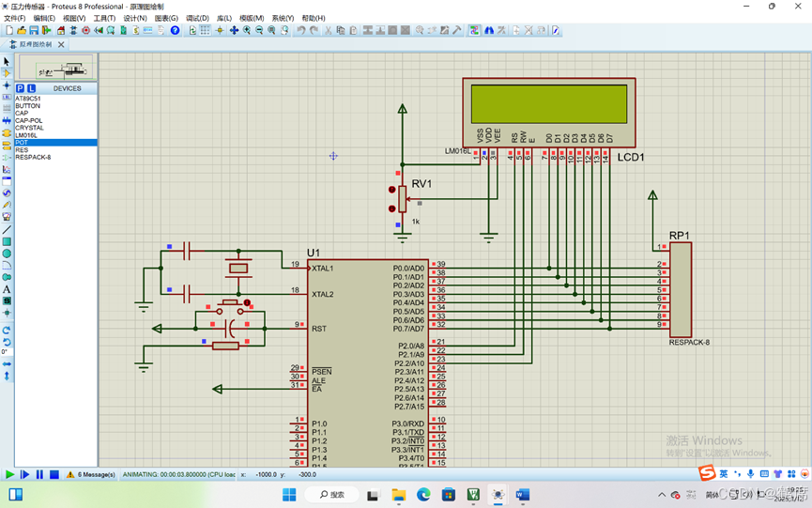
Task: Click the P pick devices button
Action: (x=21, y=88)
